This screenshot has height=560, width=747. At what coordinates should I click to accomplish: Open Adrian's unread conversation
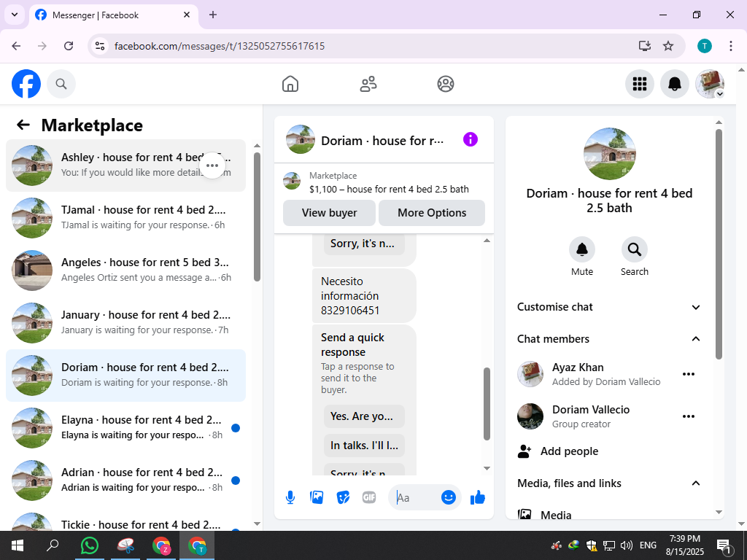(125, 481)
